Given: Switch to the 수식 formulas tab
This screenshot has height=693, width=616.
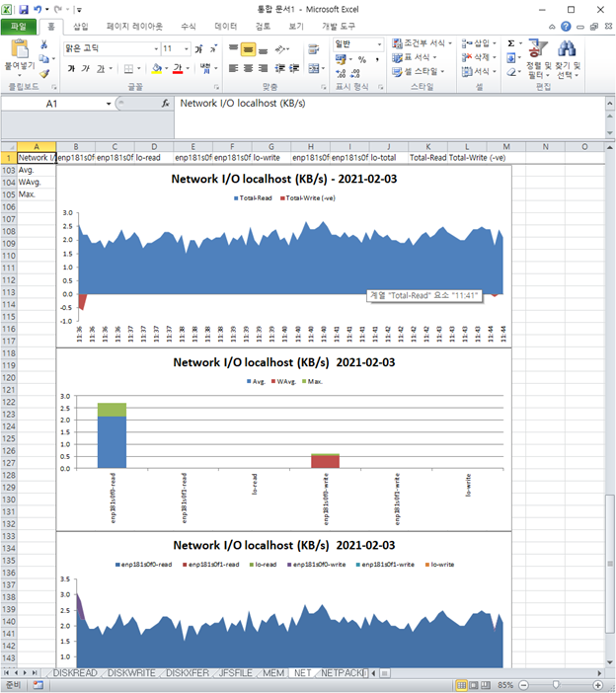Looking at the screenshot, I should pyautogui.click(x=189, y=27).
